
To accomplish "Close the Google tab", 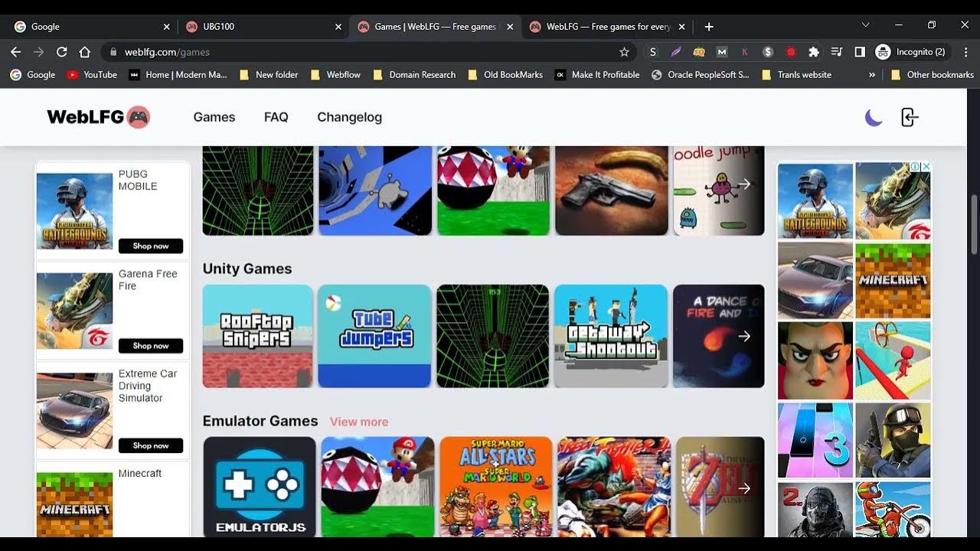I will 167,27.
